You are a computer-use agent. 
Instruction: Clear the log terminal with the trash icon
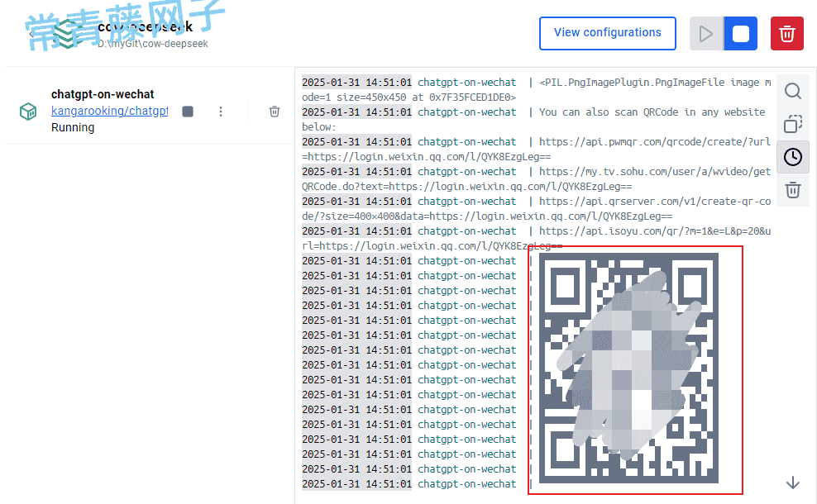click(793, 190)
